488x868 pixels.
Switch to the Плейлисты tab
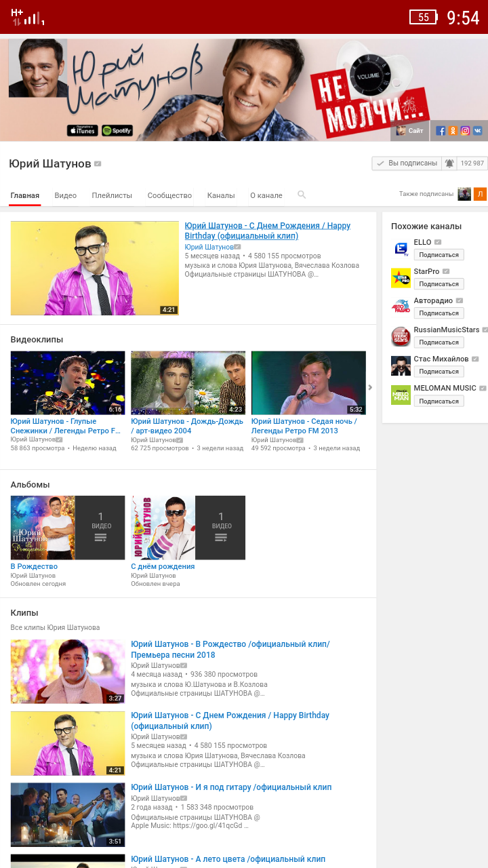coord(112,195)
